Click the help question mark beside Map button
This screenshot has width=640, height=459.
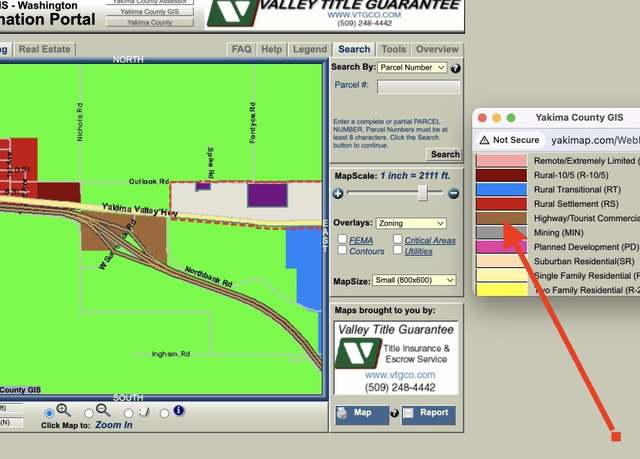tap(394, 413)
